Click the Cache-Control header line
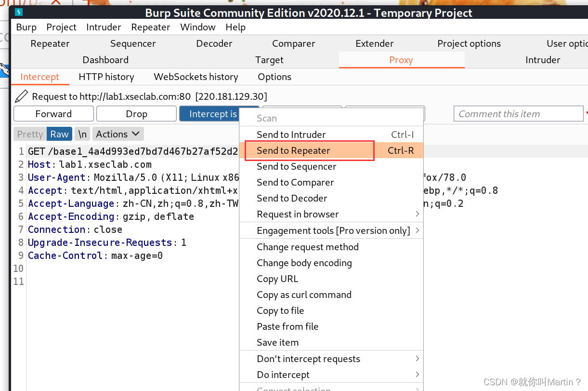588x391 pixels. (95, 256)
